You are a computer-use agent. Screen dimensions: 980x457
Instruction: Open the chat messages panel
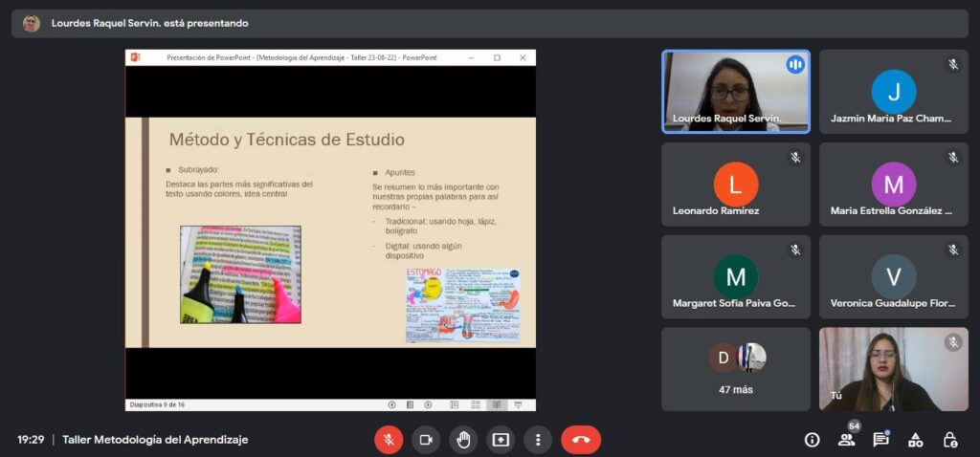[880, 440]
